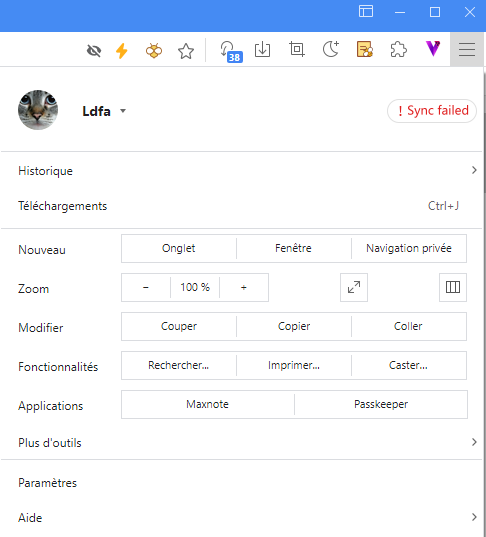Expand the Historique submenu

point(241,170)
